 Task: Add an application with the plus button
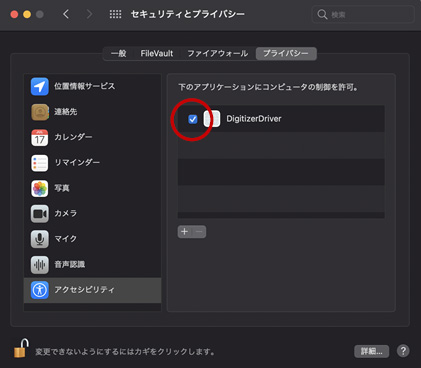pyautogui.click(x=185, y=232)
